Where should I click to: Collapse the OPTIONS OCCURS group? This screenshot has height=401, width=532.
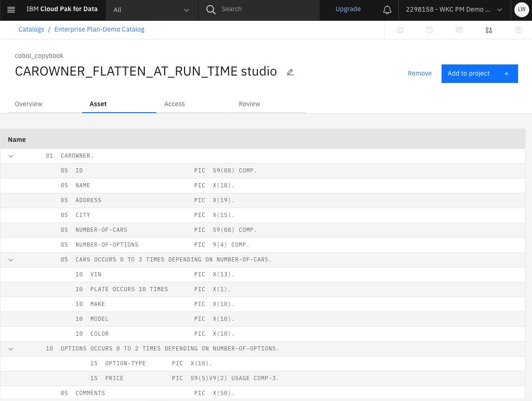[11, 349]
